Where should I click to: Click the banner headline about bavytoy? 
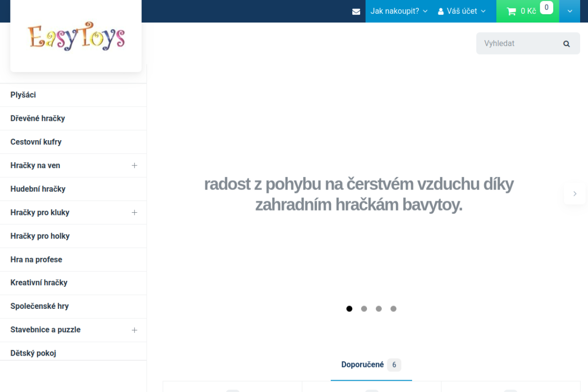point(359,194)
